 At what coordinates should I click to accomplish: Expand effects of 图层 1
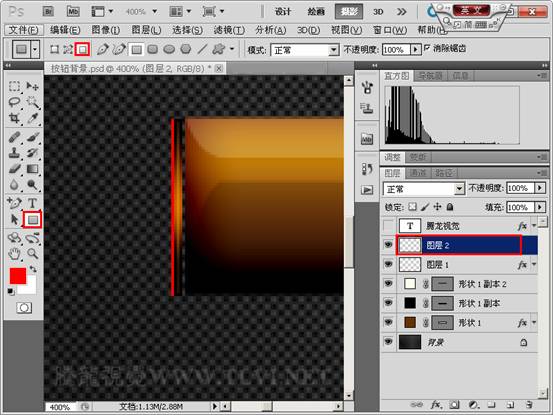534,264
